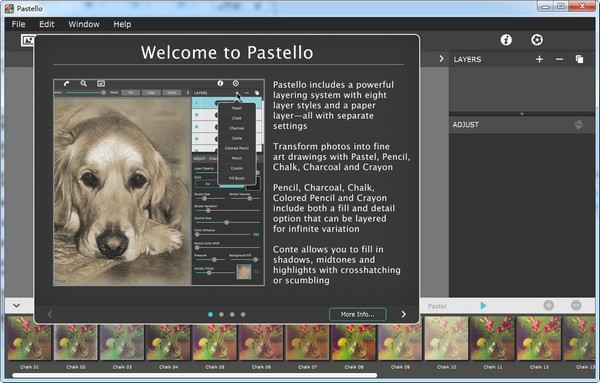The width and height of the screenshot is (600, 383).
Task: Select the Chalk 02 preset thumbnail
Action: coord(75,342)
